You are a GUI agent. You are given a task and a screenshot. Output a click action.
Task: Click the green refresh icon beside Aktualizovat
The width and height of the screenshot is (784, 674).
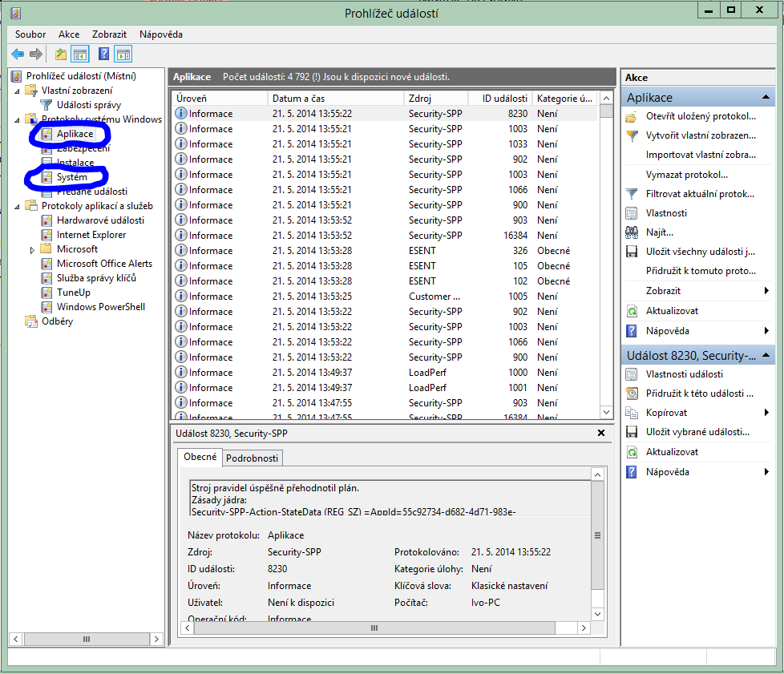[632, 311]
